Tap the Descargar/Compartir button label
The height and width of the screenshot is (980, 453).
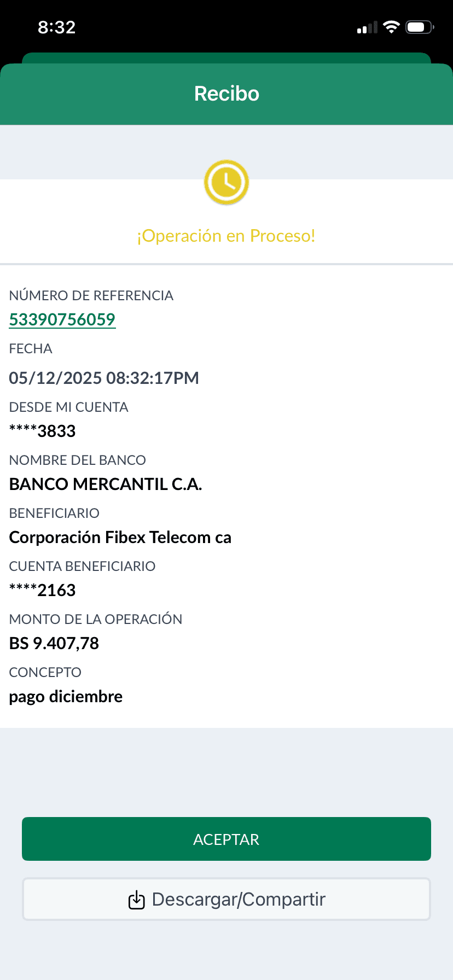(x=239, y=900)
